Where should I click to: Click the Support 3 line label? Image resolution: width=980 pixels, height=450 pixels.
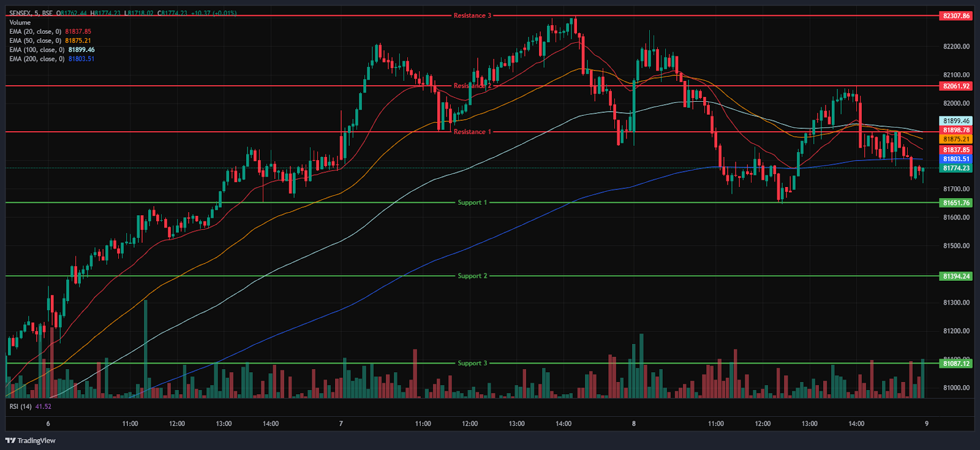coord(472,363)
